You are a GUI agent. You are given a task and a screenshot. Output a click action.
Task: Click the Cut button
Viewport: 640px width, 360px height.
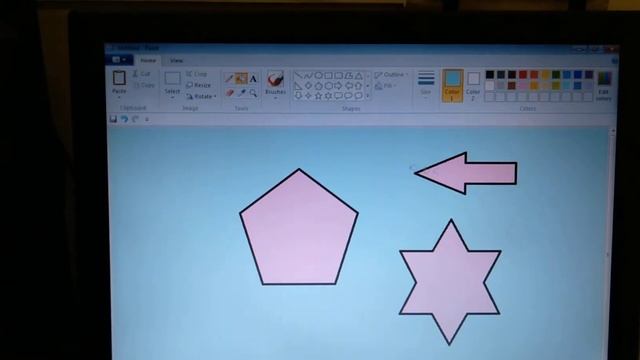[142, 74]
